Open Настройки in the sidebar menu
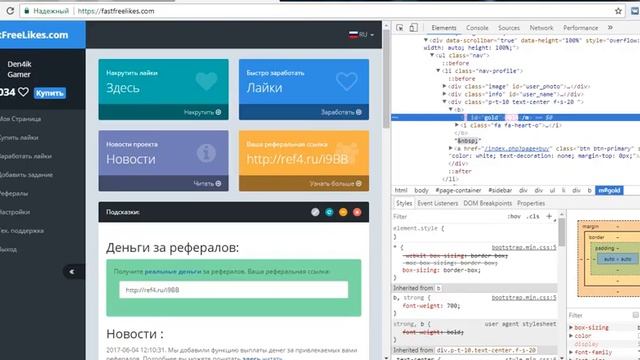Image resolution: width=640 pixels, height=360 pixels. point(15,212)
